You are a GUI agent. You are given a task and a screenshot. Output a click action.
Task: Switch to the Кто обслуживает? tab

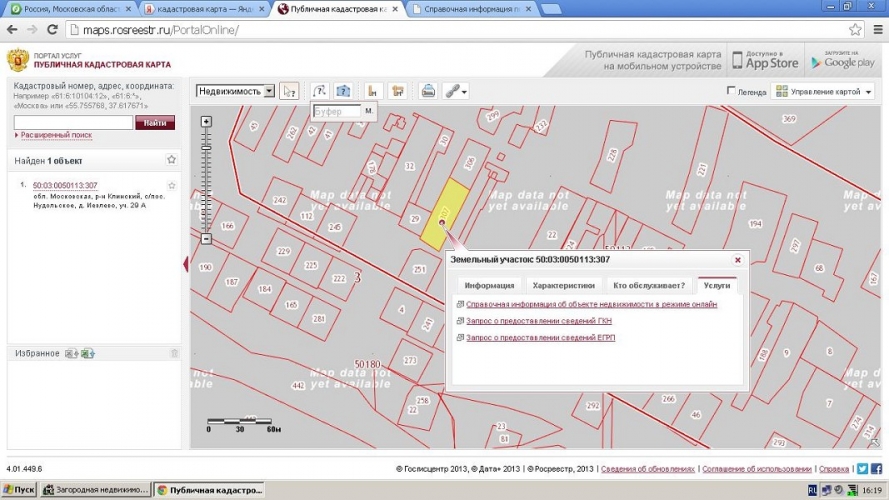(649, 285)
